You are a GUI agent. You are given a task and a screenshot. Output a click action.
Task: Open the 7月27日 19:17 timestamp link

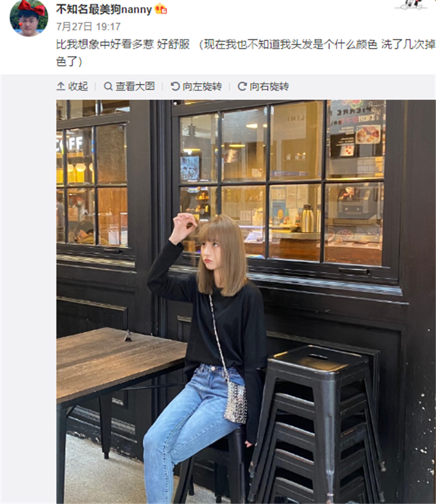(89, 27)
